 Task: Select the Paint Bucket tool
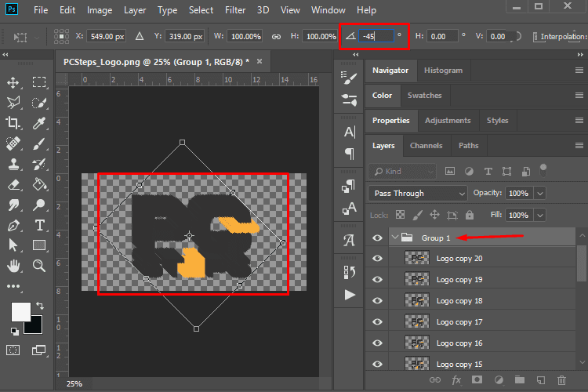click(x=39, y=184)
